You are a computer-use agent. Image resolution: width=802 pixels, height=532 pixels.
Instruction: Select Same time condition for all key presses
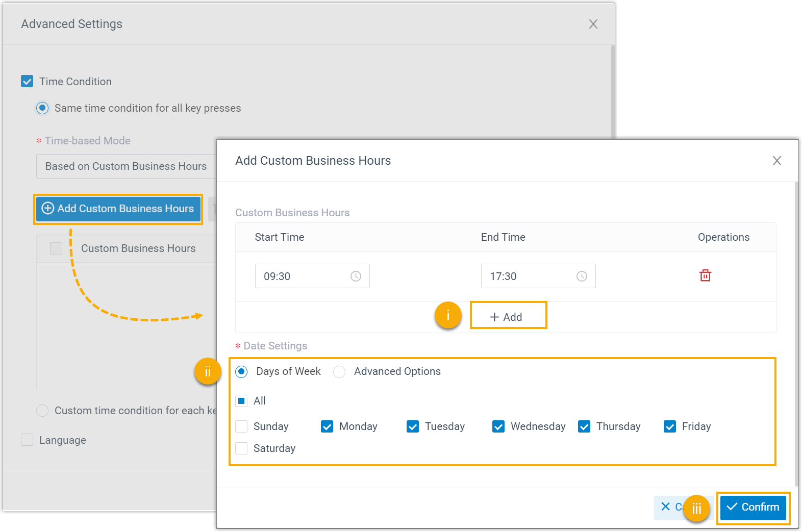click(42, 108)
